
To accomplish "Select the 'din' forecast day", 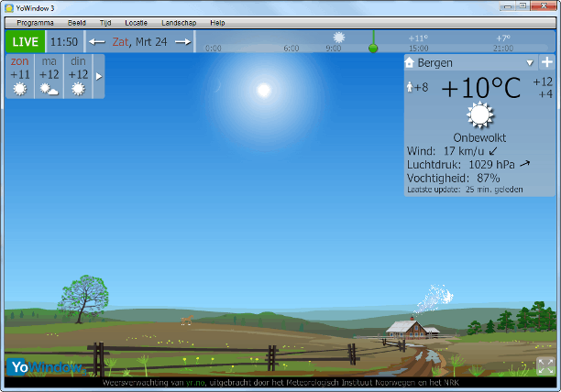I will pos(78,76).
